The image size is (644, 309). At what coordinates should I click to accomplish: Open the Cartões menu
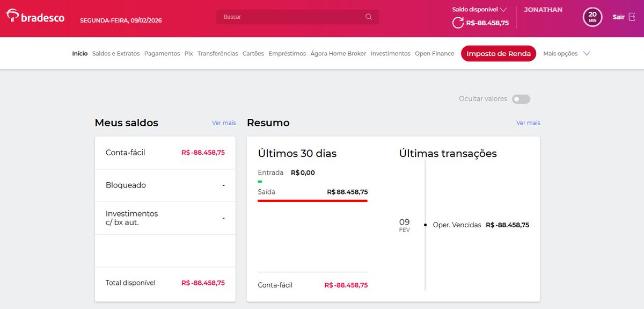point(253,54)
